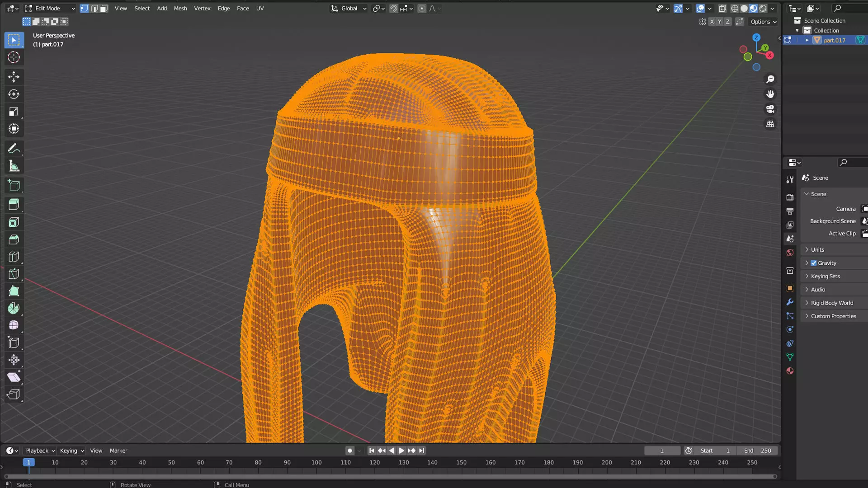Click the End frame 250 field

[758, 450]
